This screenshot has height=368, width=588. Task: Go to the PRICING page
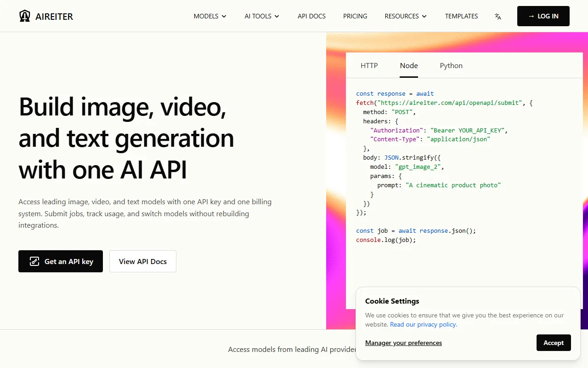click(355, 16)
